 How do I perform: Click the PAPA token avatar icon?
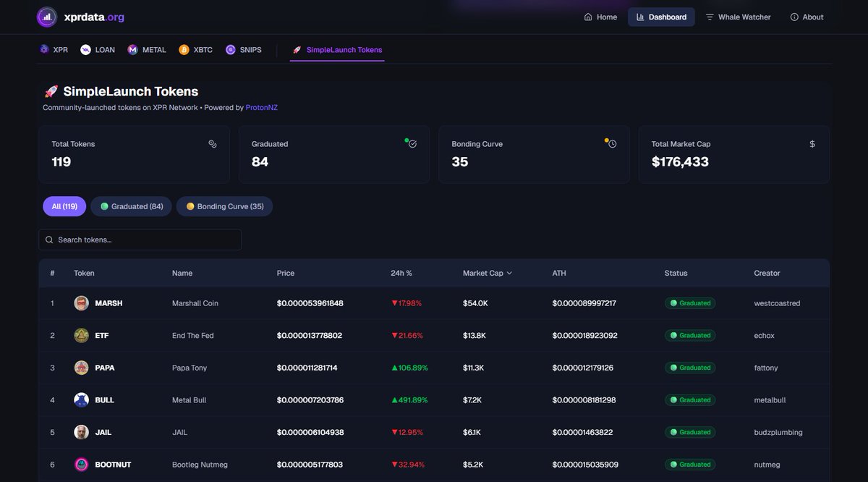point(82,368)
